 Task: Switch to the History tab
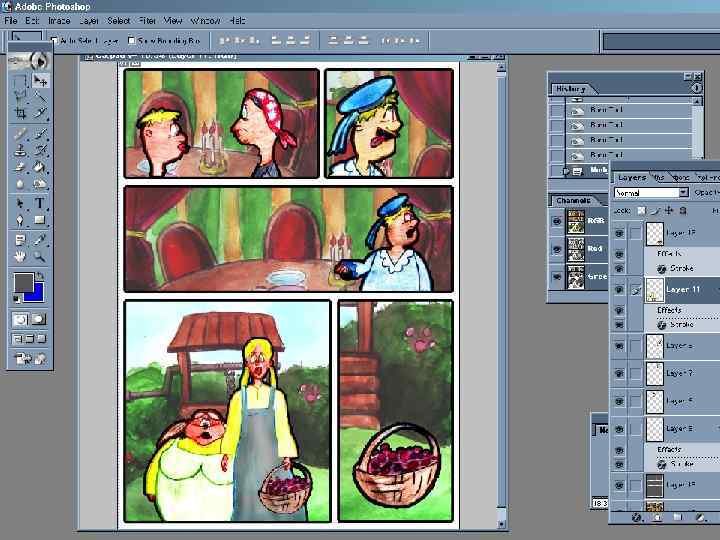pyautogui.click(x=571, y=89)
